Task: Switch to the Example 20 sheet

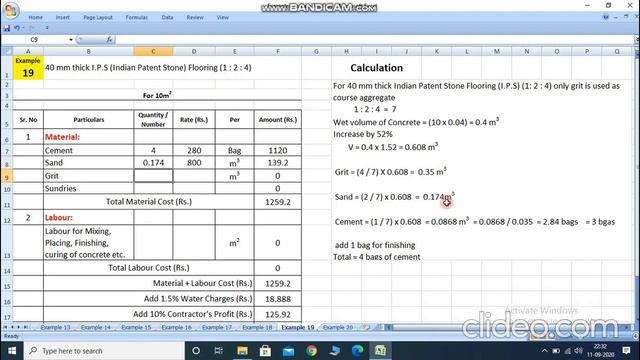Action: coord(338,327)
